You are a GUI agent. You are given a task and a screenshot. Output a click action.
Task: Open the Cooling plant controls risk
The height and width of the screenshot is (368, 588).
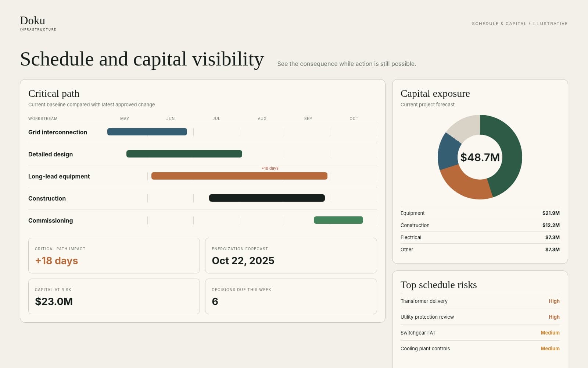[x=480, y=348]
